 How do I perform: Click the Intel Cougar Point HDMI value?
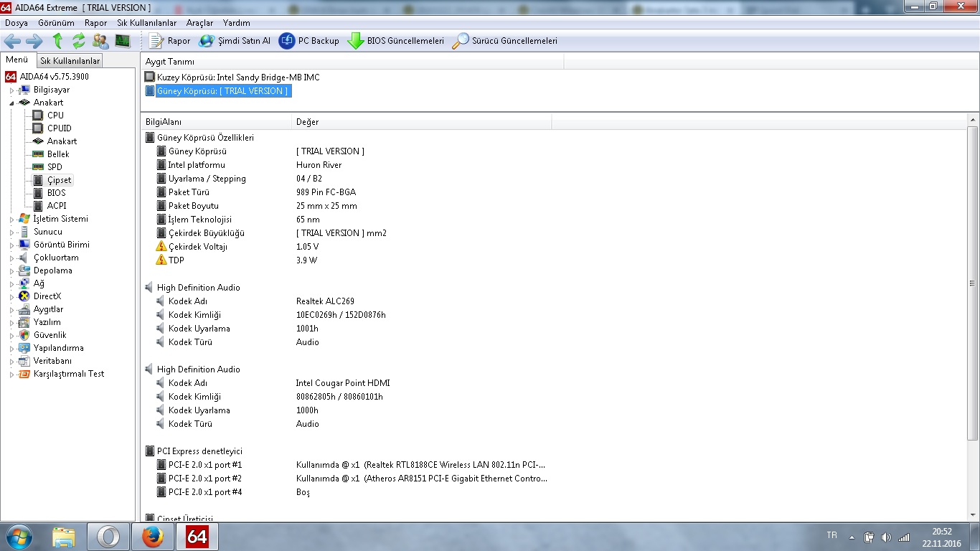click(x=343, y=383)
